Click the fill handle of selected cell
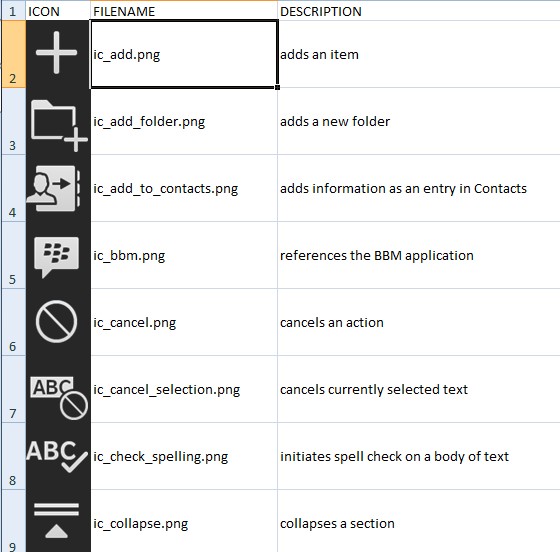 tap(278, 87)
